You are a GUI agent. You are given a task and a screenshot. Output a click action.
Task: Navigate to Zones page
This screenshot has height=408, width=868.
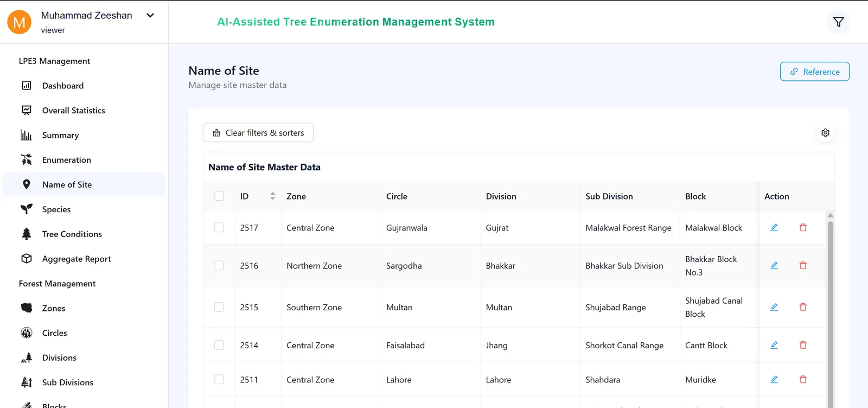[x=84, y=308]
